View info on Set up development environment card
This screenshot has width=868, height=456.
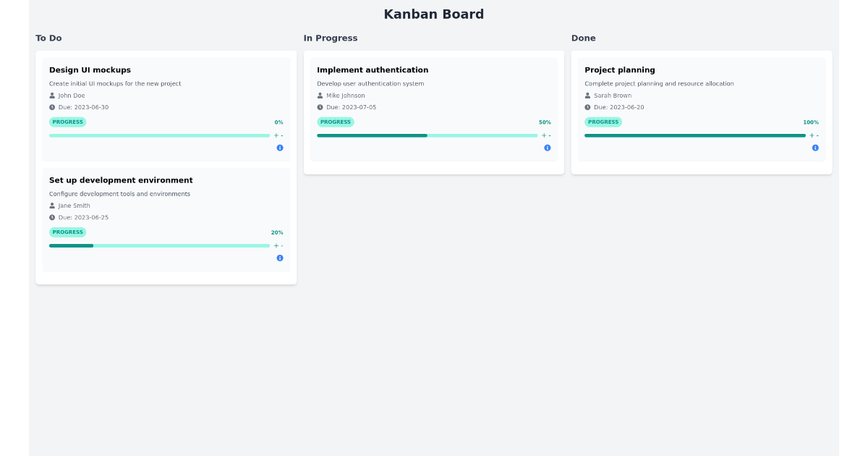coord(280,258)
